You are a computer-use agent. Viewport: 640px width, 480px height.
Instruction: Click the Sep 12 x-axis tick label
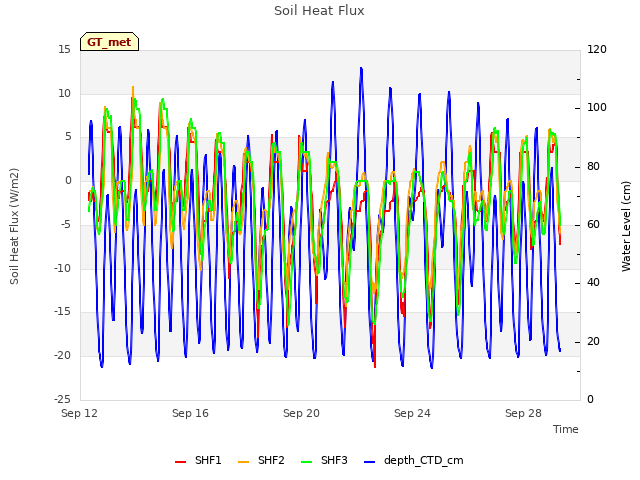pyautogui.click(x=80, y=413)
